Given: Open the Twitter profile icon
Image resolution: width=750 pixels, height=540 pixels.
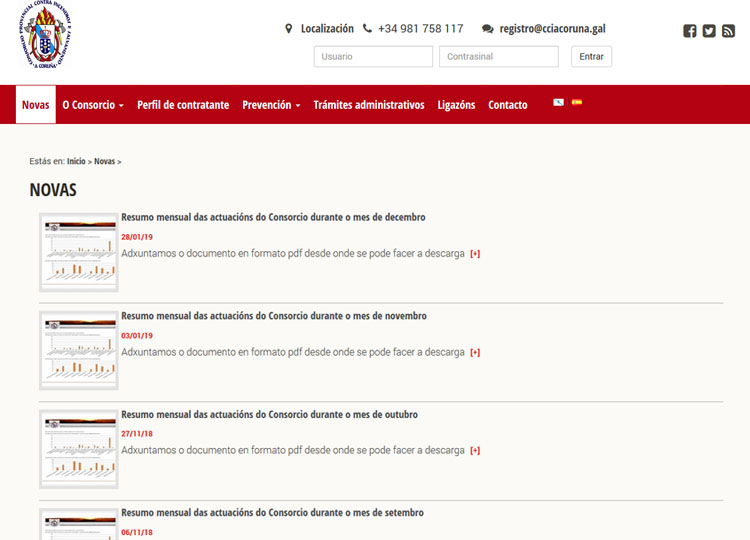Looking at the screenshot, I should (x=709, y=31).
